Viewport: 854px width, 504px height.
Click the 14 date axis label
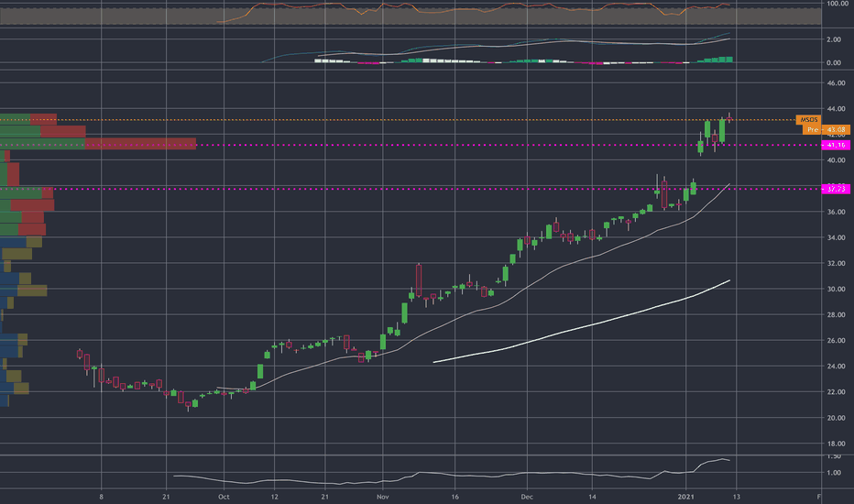click(592, 497)
